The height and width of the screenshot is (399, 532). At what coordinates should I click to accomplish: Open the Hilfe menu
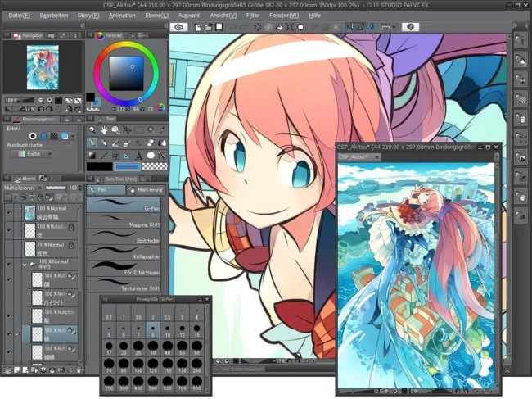click(x=314, y=16)
